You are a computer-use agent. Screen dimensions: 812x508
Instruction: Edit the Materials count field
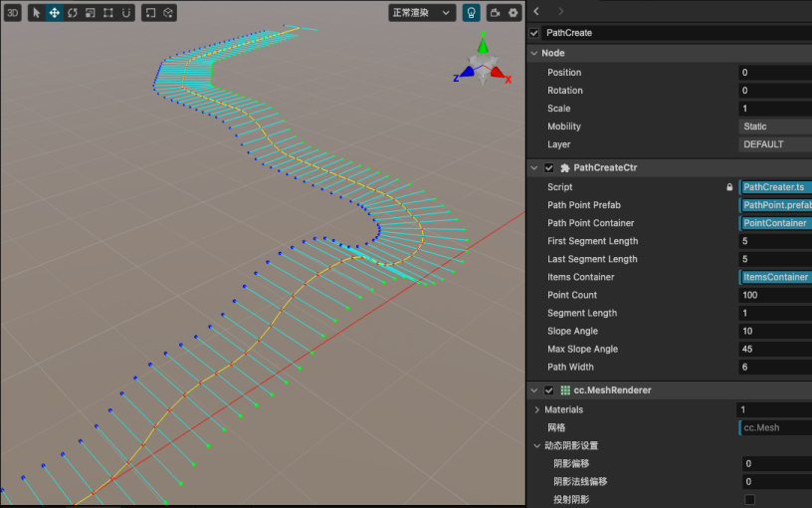774,409
